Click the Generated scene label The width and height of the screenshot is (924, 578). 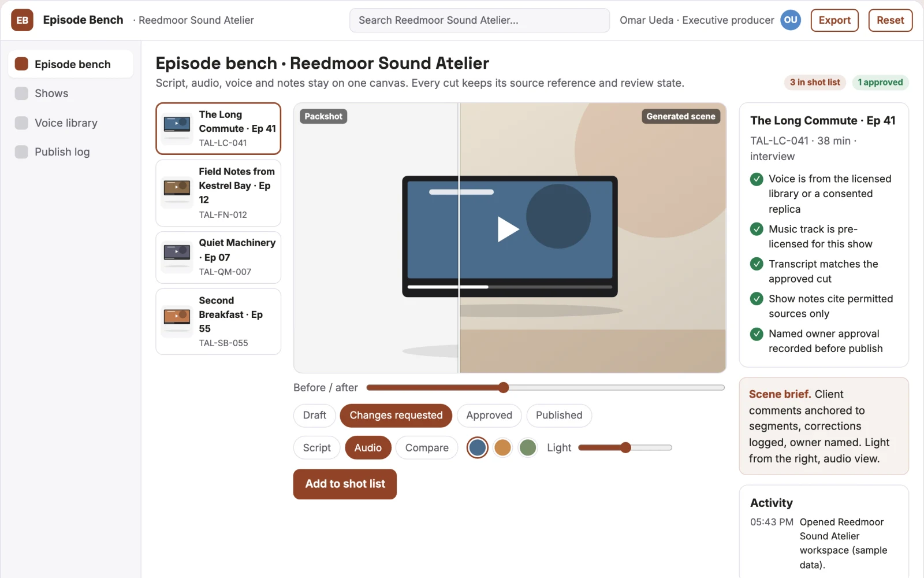point(681,116)
